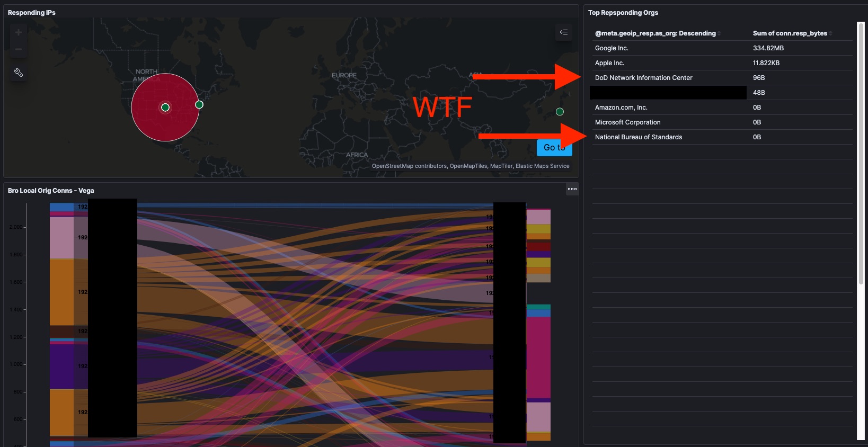
Task: Click the 0B value in Amazon.com row
Action: [757, 108]
